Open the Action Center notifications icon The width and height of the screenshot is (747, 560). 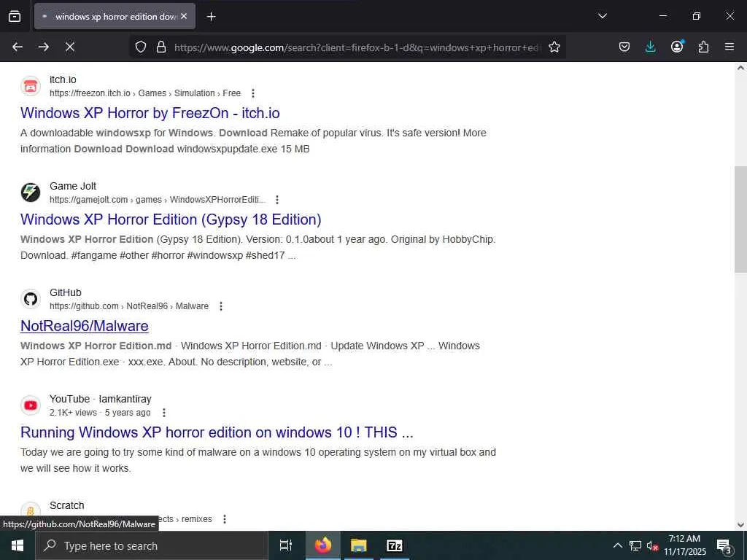click(x=724, y=546)
